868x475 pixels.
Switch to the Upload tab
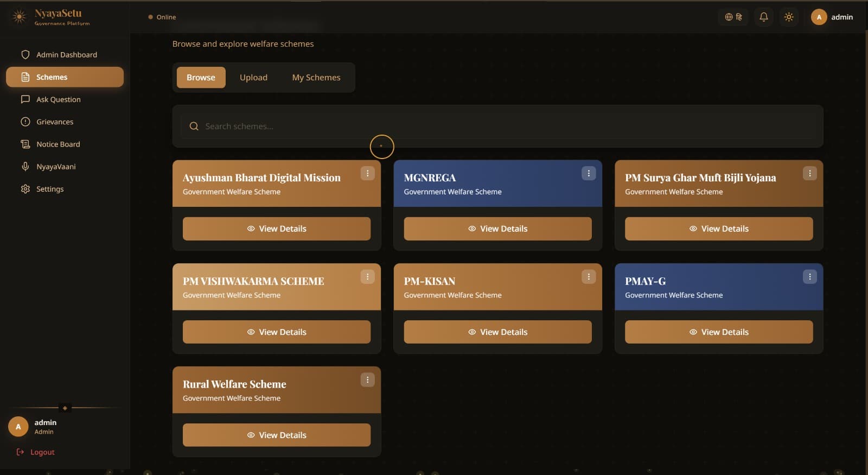pos(253,78)
